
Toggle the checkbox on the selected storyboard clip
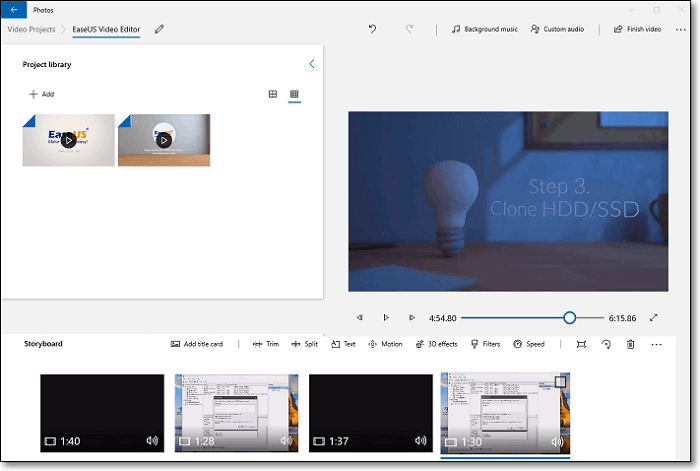pyautogui.click(x=561, y=381)
